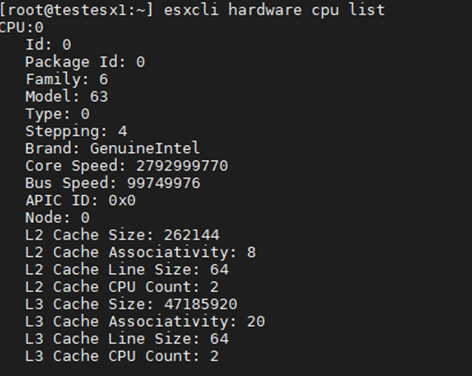This screenshot has height=376, width=472.
Task: Click the APIC ID 0x0 value
Action: (x=122, y=200)
